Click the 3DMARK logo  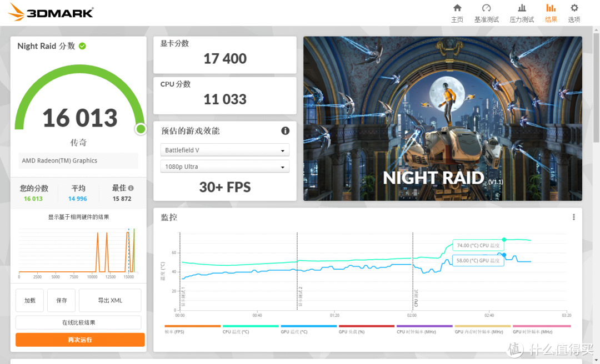click(x=51, y=12)
